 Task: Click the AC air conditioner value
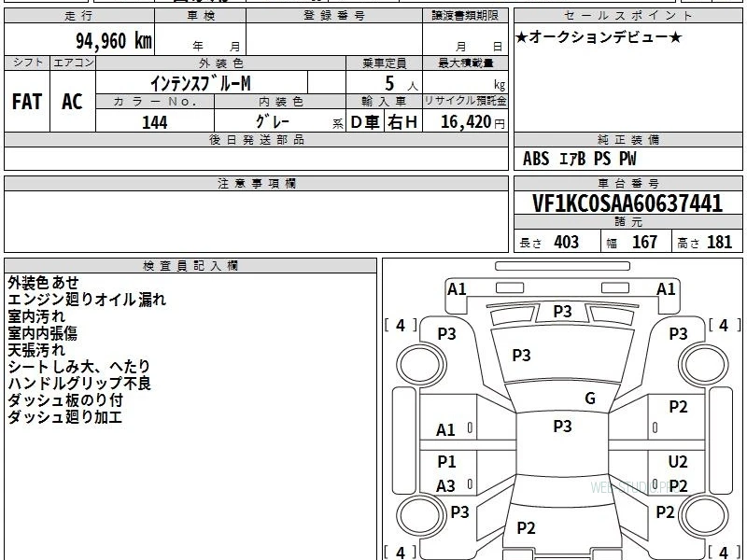73,102
